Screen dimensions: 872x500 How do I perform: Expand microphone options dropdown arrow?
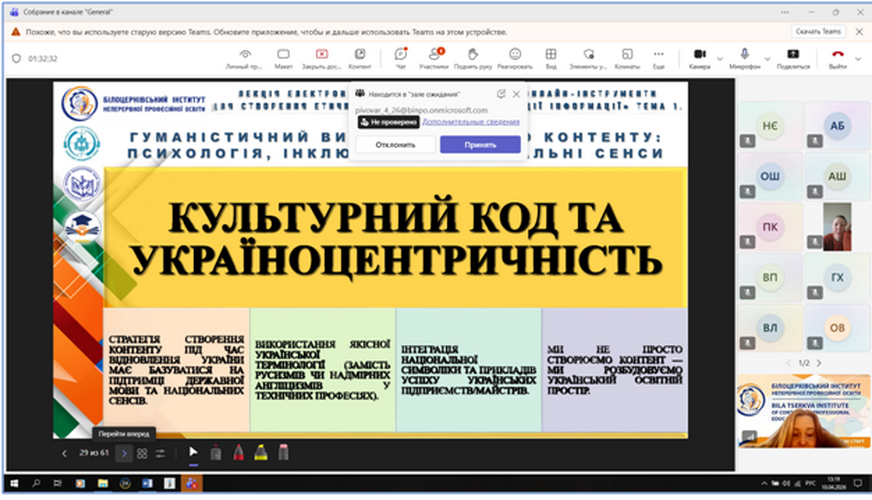coord(765,55)
